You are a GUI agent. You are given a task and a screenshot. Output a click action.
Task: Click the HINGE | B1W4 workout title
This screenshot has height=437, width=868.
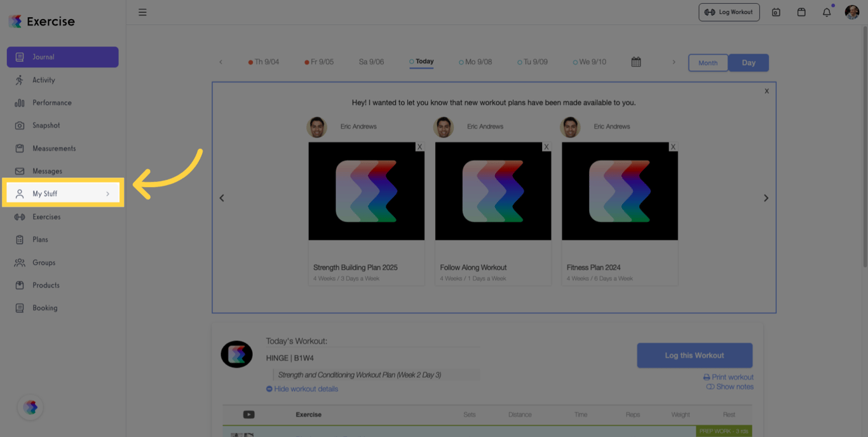pos(290,358)
